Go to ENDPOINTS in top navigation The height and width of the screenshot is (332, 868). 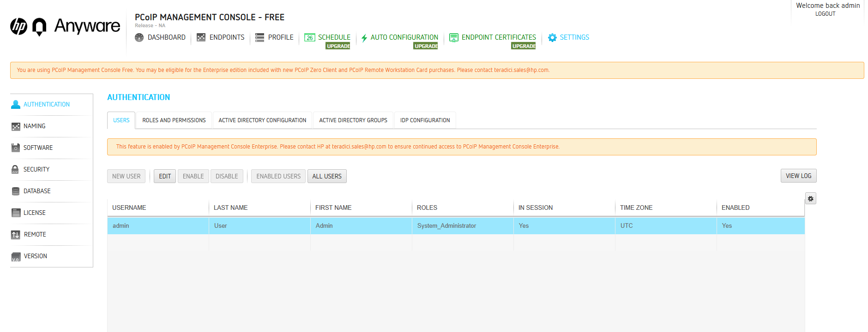pos(227,37)
